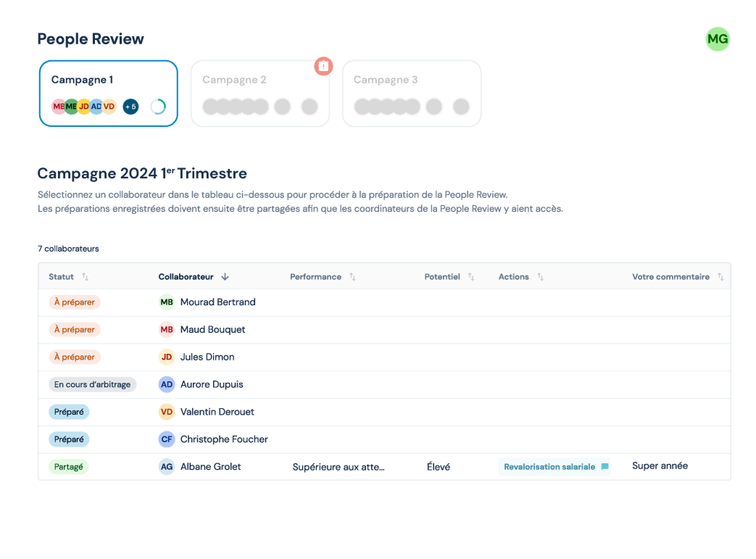Click the Revalorisation salariale action tag
The width and height of the screenshot is (756, 559).
pyautogui.click(x=554, y=467)
